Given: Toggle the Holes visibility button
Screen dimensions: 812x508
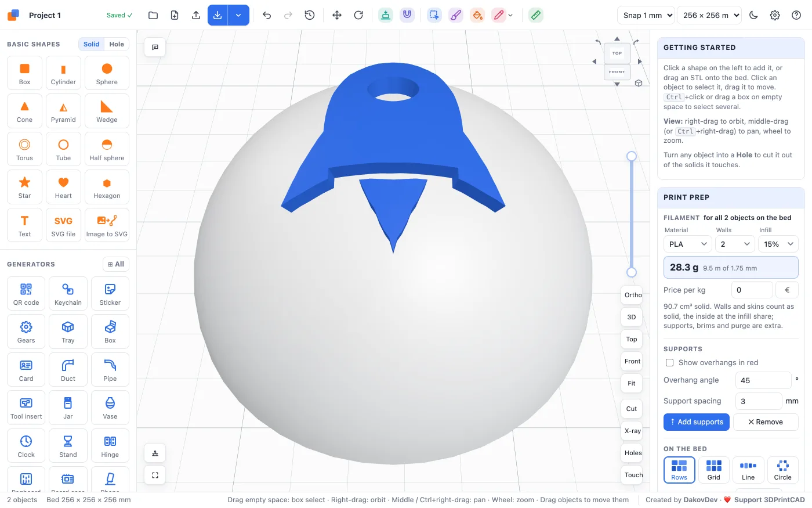Looking at the screenshot, I should pos(632,453).
